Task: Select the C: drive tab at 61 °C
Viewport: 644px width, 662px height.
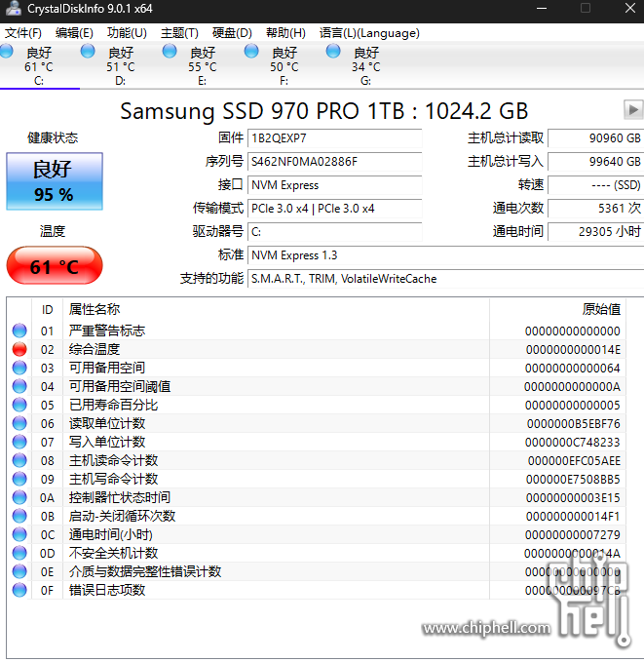Action: click(x=39, y=66)
